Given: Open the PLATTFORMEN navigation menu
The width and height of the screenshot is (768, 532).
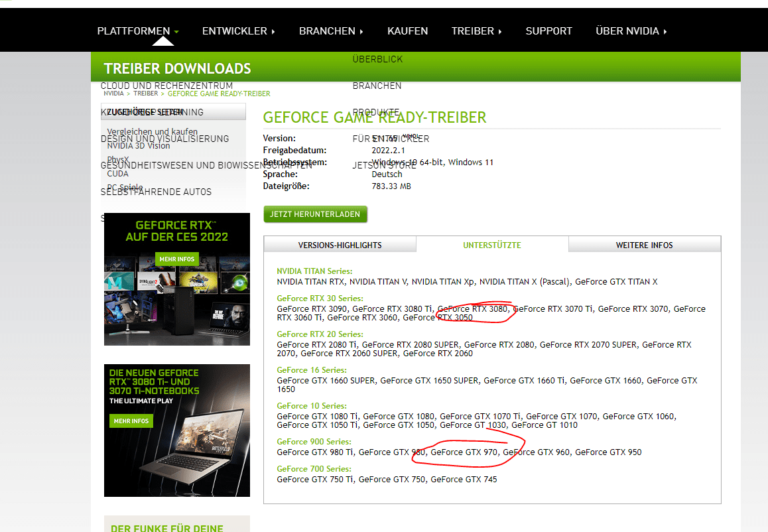Looking at the screenshot, I should (138, 31).
